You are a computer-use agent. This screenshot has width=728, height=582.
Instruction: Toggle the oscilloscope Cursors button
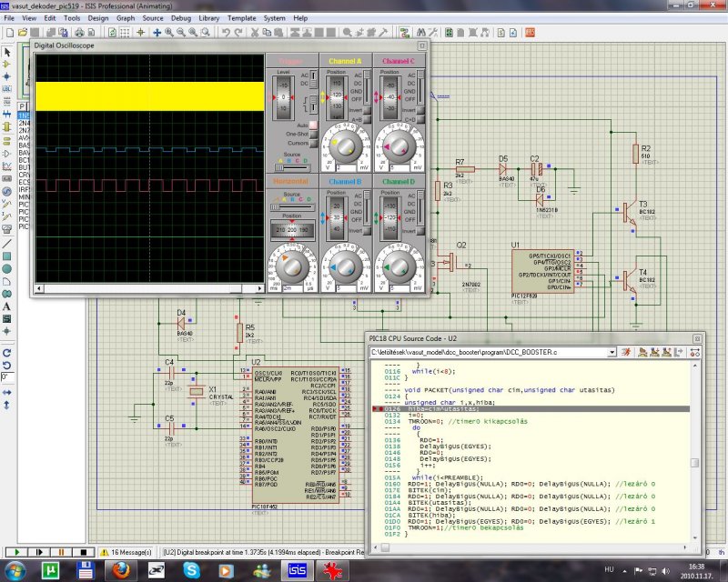click(x=314, y=143)
